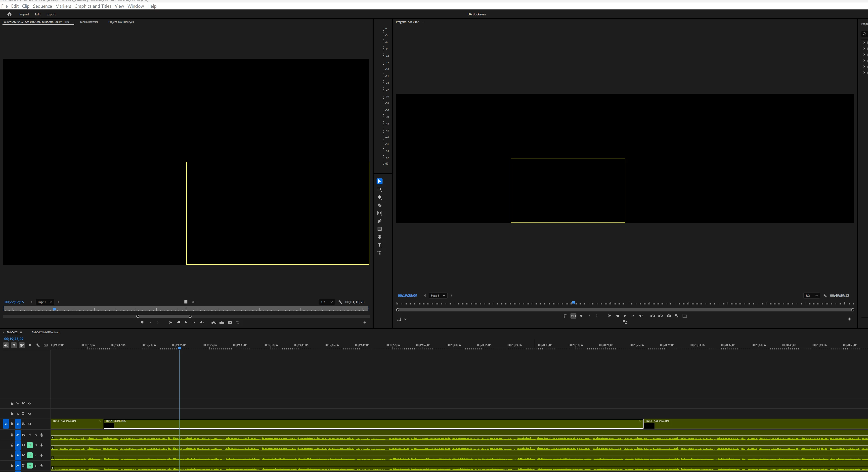This screenshot has height=472, width=868.
Task: Select the Type tool
Action: click(379, 245)
